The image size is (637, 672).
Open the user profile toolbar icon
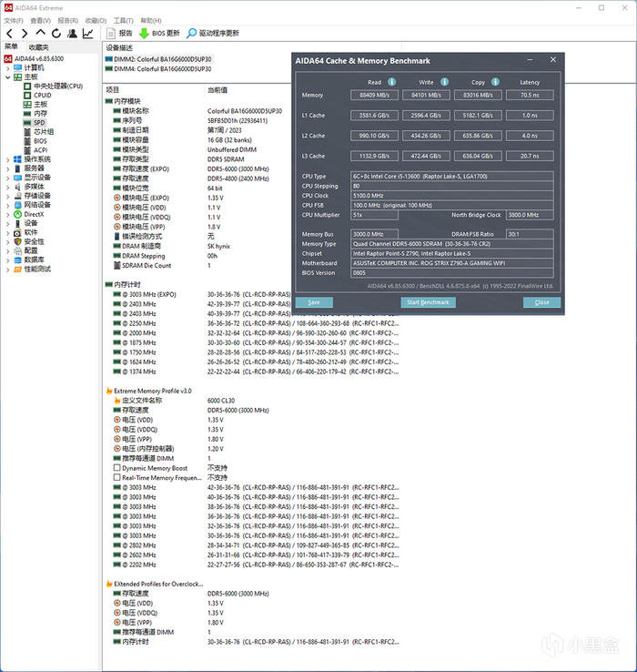click(x=72, y=33)
